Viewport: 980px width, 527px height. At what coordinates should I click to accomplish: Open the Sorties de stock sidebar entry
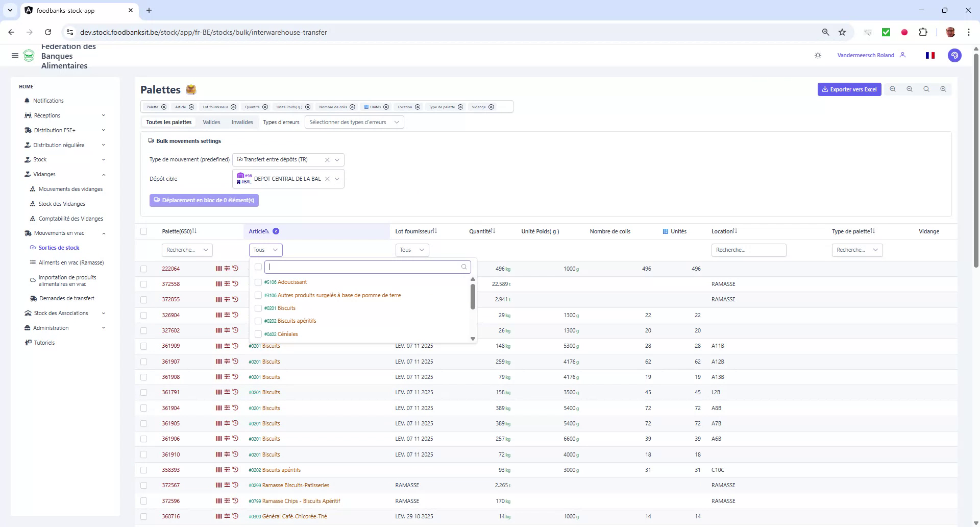click(58, 248)
